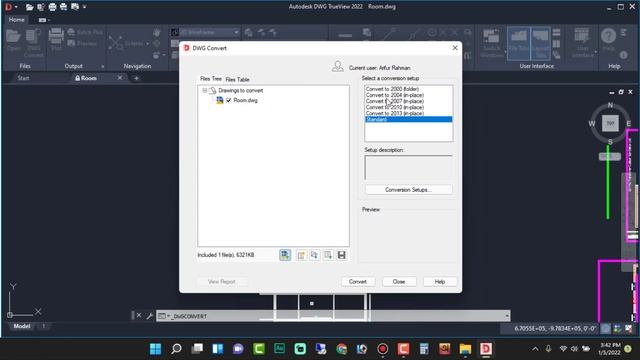Viewport: 640px width, 360px height.
Task: Click Open folder icon in quick access toolbar
Action: [29, 7]
